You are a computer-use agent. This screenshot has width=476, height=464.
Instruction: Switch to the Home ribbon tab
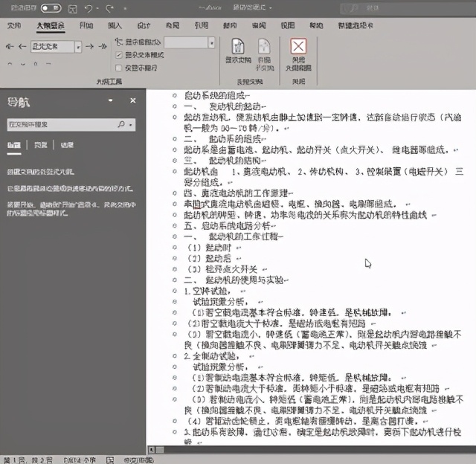pos(86,25)
